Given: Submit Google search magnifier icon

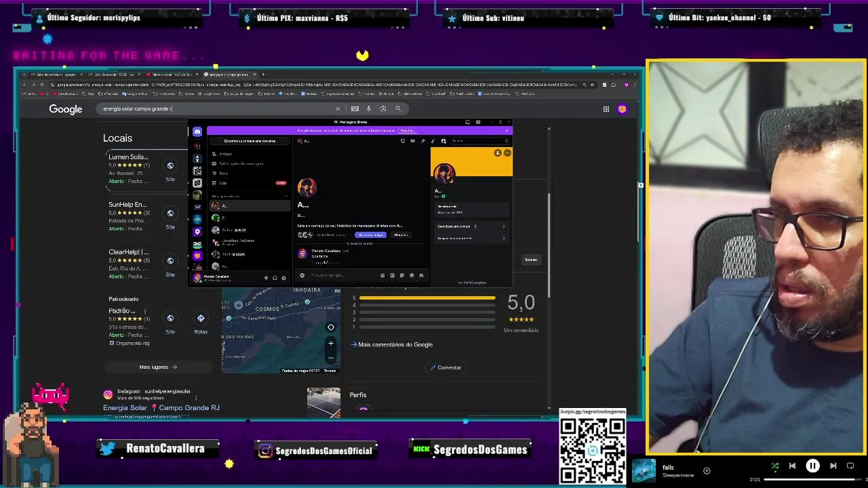Looking at the screenshot, I should pyautogui.click(x=398, y=108).
